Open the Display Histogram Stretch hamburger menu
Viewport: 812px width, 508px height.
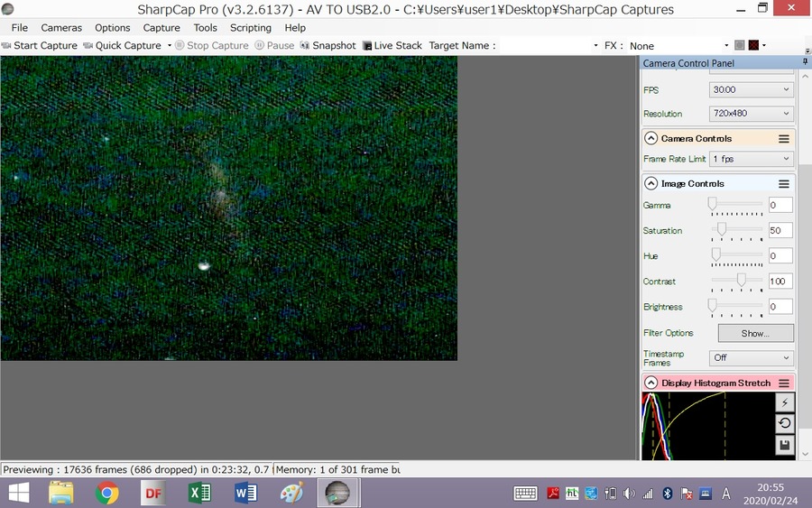[x=784, y=383]
